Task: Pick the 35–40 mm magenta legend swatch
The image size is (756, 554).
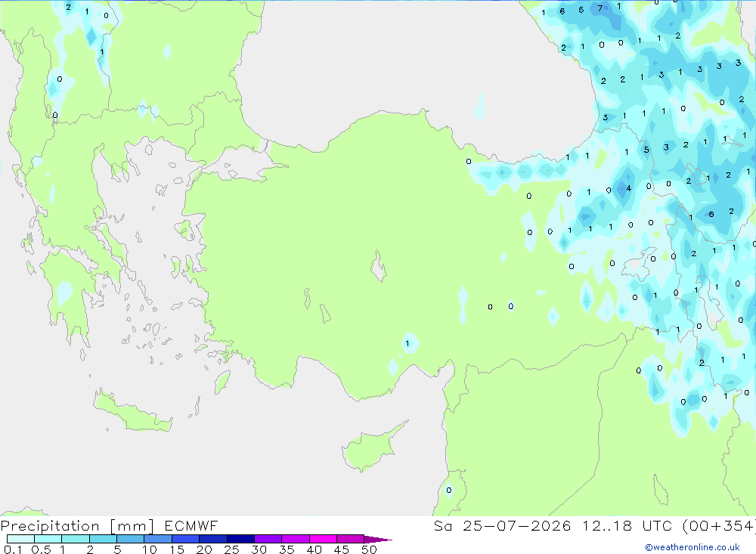Action: point(295,539)
